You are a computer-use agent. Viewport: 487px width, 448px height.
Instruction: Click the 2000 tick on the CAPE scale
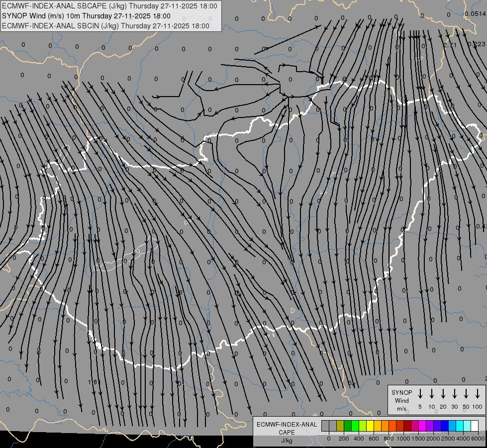click(433, 439)
